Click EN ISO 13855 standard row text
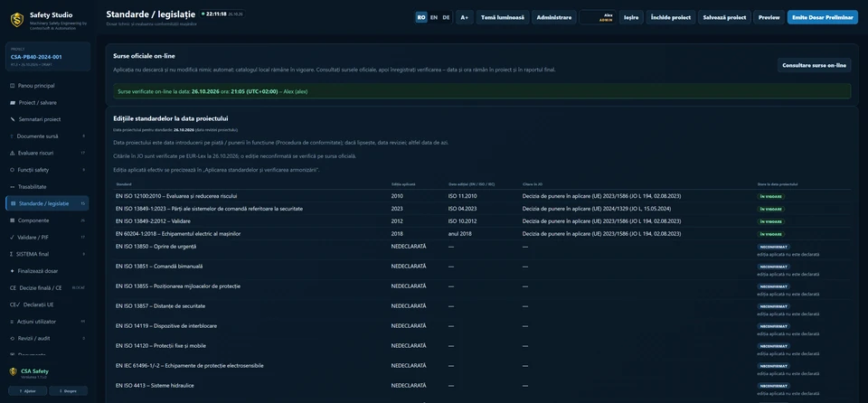 point(178,286)
